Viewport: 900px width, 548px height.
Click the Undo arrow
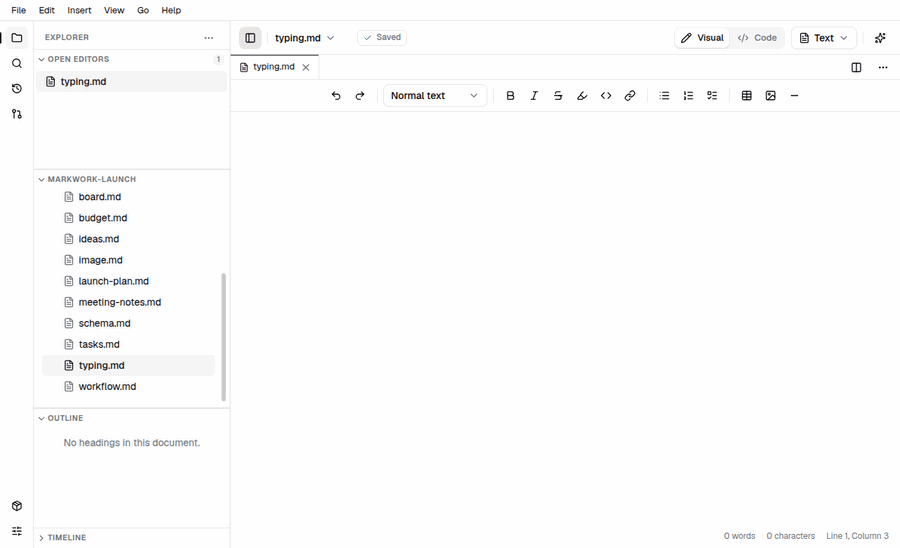(x=336, y=96)
